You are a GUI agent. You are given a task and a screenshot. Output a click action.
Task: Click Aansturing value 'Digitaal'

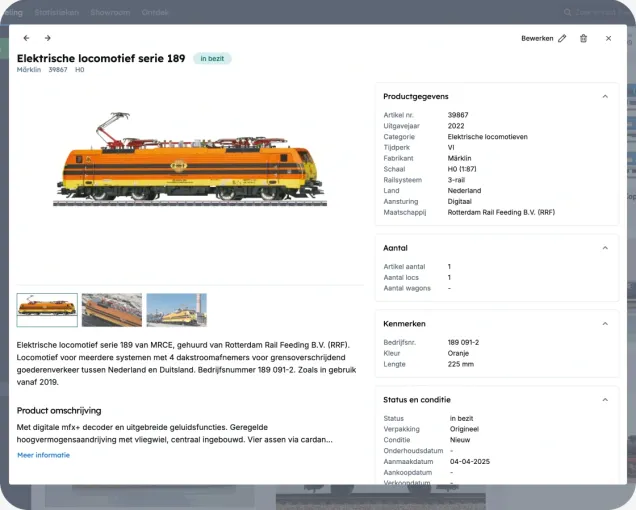(x=460, y=202)
